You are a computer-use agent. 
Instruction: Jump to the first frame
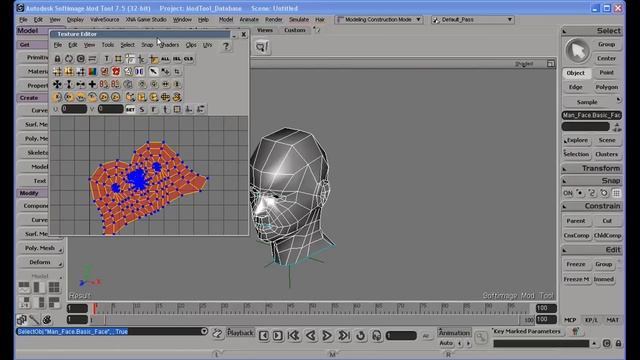click(293, 336)
